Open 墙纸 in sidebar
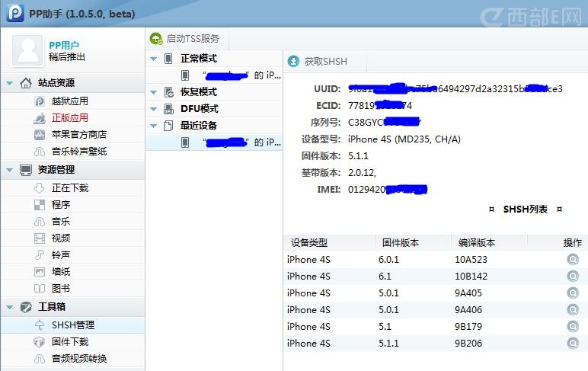588x371 pixels. pyautogui.click(x=61, y=272)
